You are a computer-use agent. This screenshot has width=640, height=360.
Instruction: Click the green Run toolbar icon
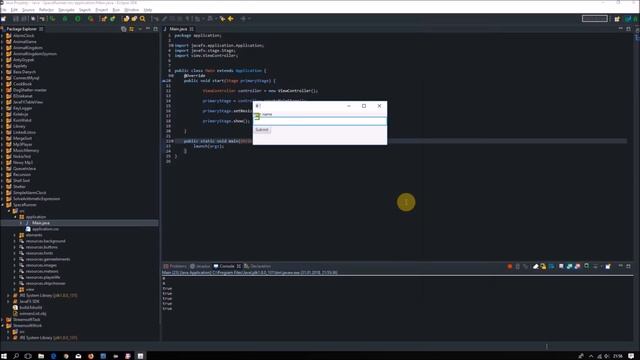coord(78,19)
